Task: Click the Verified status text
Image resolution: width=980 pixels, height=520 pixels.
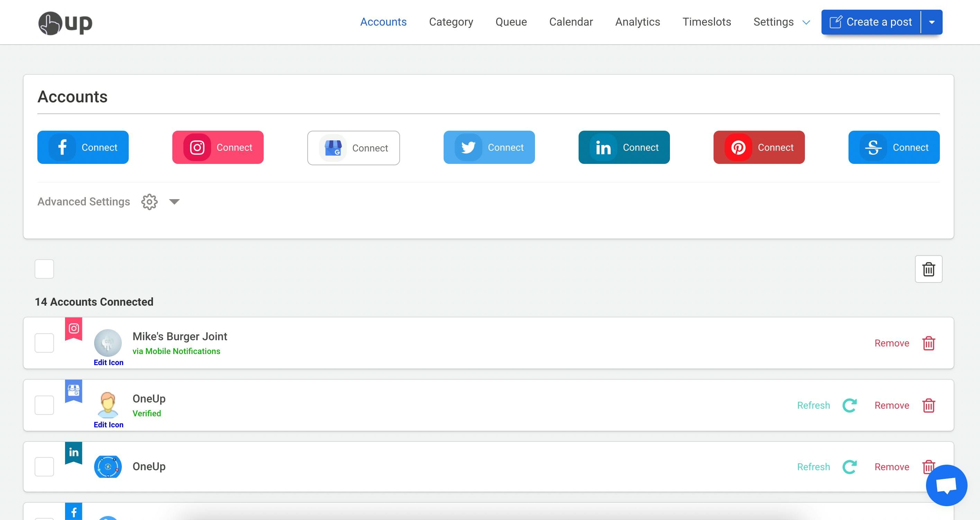Action: (x=146, y=414)
